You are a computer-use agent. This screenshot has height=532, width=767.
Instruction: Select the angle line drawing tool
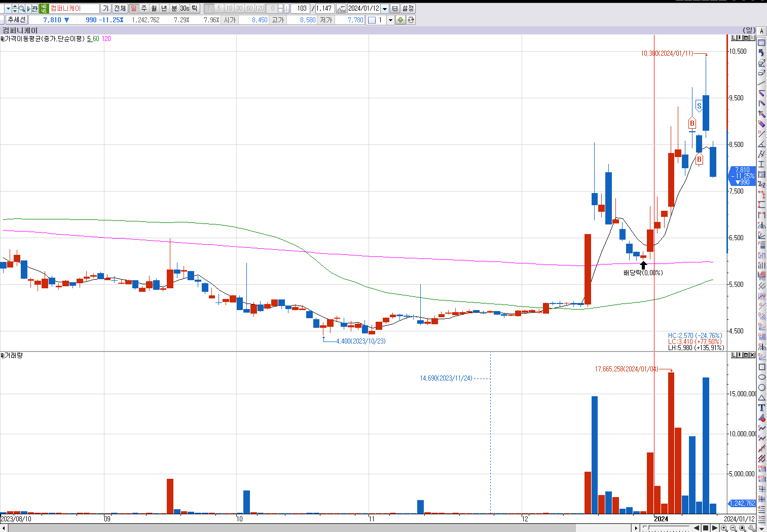click(x=761, y=143)
